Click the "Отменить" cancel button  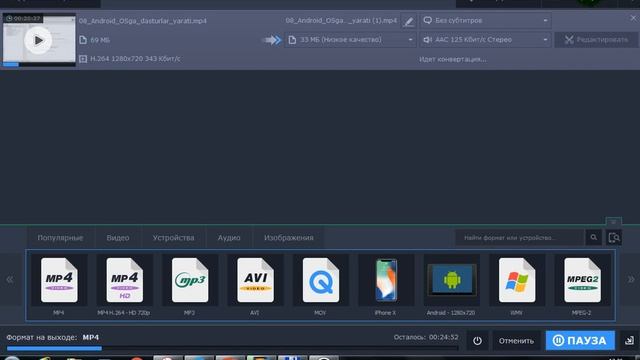[x=516, y=340]
